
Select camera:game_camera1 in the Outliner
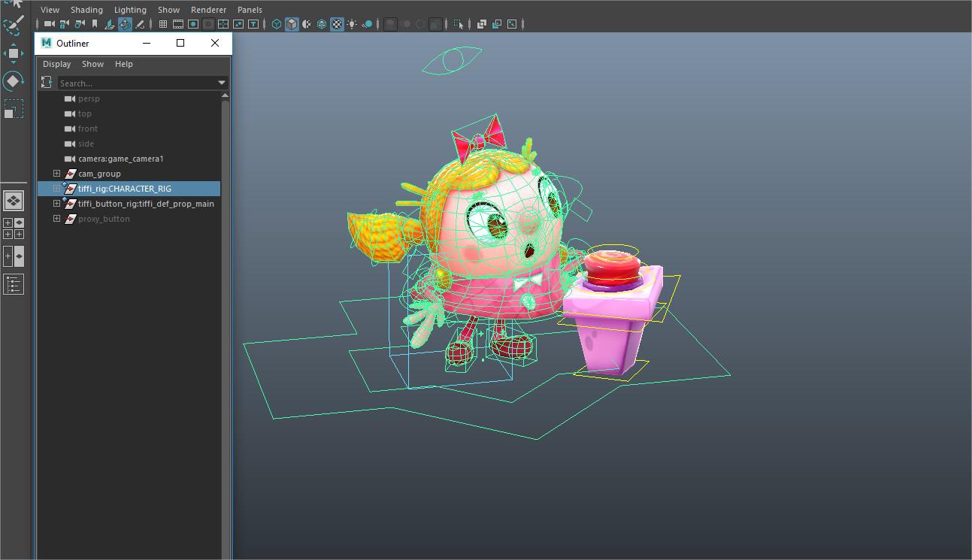click(x=120, y=159)
